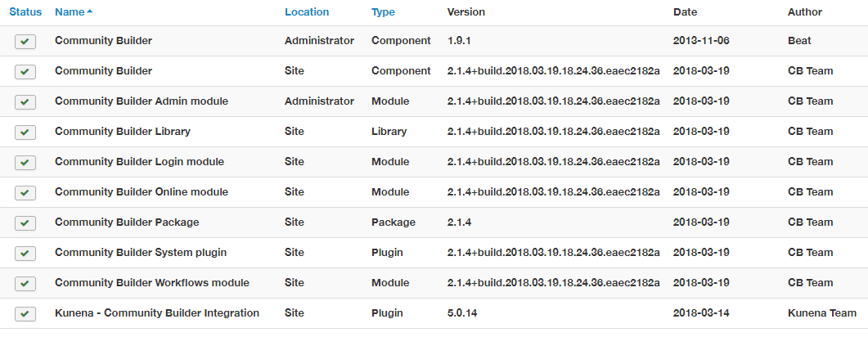868x337 pixels.
Task: Select Kunena - Community Builder Integration name
Action: (x=157, y=313)
